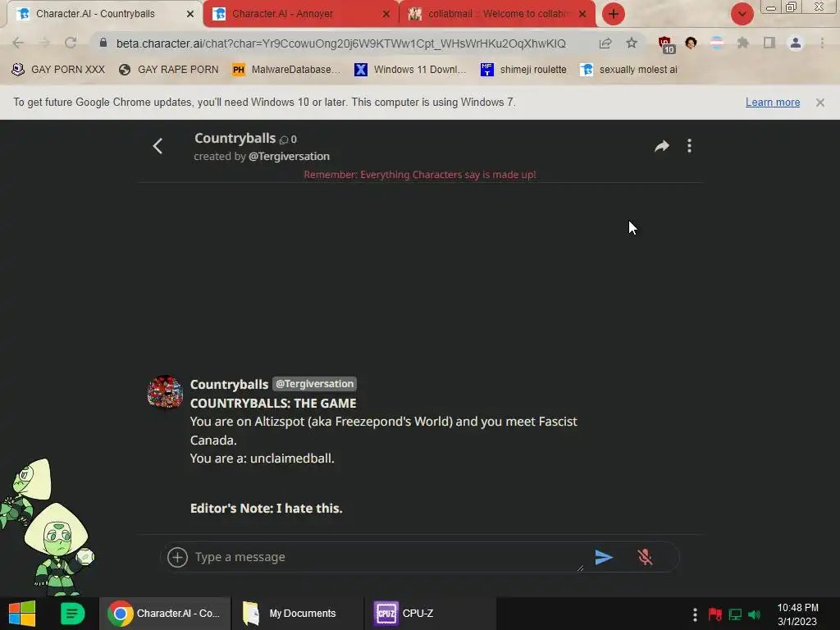Reload the current page

pyautogui.click(x=71, y=43)
